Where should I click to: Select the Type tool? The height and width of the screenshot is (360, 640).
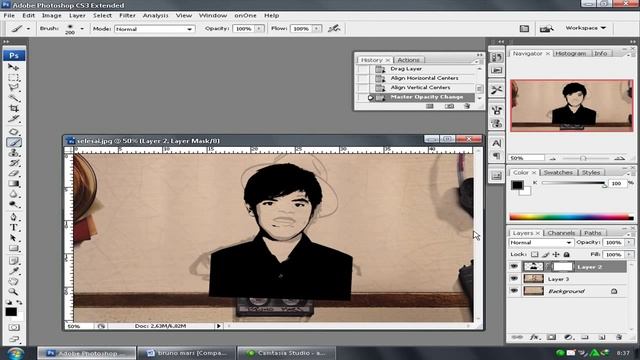point(13,227)
